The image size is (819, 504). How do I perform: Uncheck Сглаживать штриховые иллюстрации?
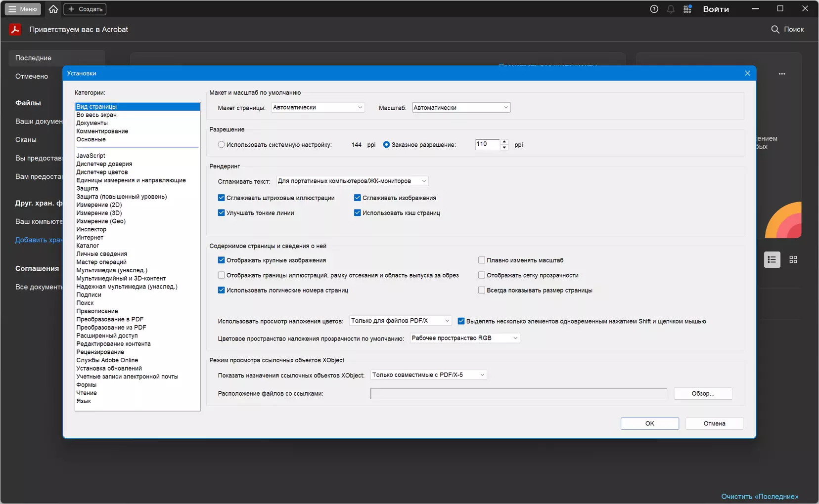[222, 198]
